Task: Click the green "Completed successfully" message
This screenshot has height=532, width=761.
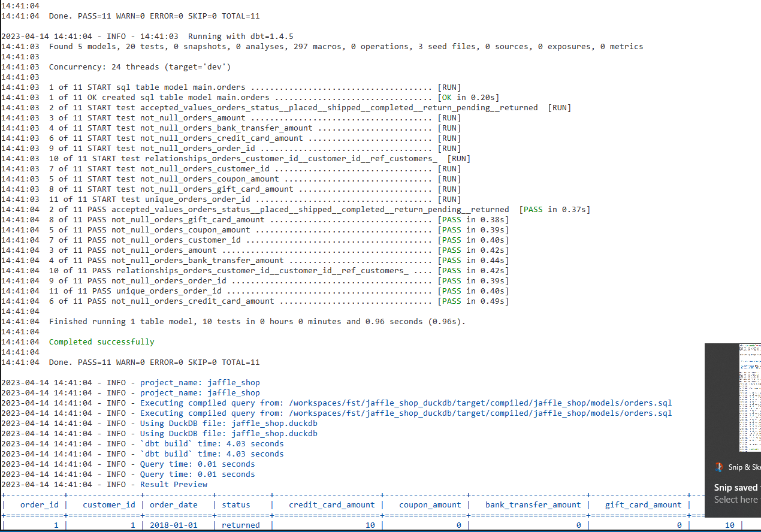Action: click(102, 342)
